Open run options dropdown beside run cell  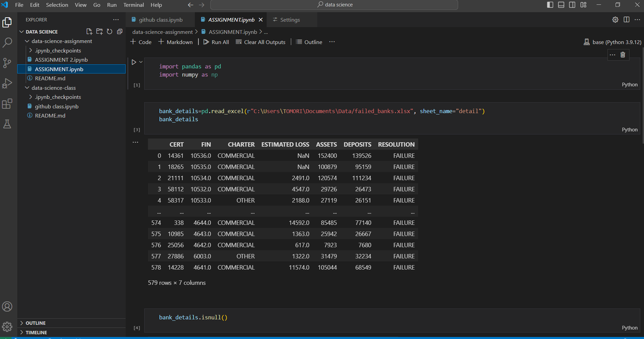(141, 62)
